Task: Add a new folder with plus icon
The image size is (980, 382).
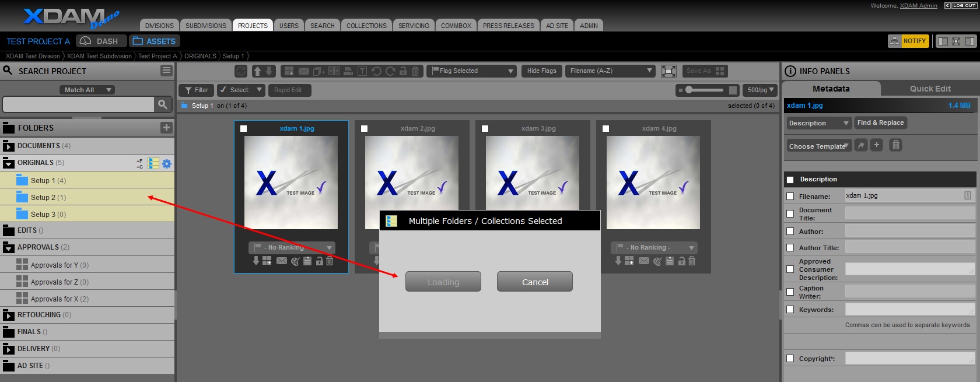Action: pyautogui.click(x=166, y=128)
